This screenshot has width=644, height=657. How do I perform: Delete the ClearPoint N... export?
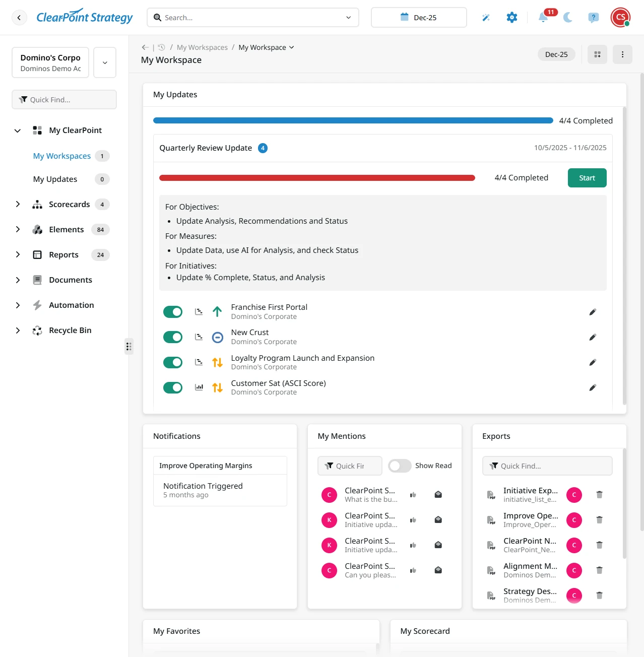[599, 545]
